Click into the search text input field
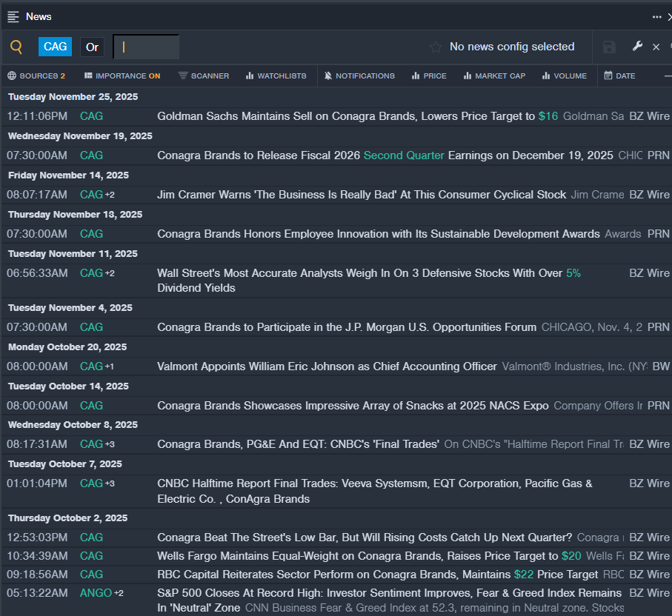 tap(147, 47)
